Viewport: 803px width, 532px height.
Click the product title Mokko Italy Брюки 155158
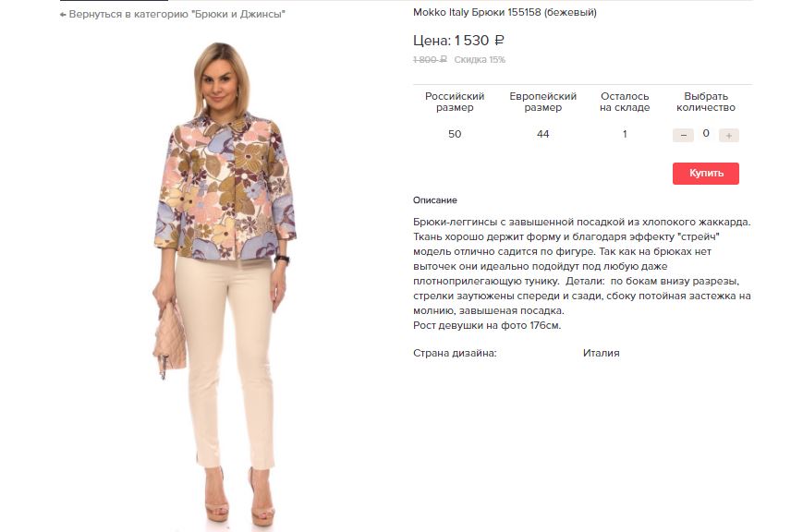tap(505, 12)
